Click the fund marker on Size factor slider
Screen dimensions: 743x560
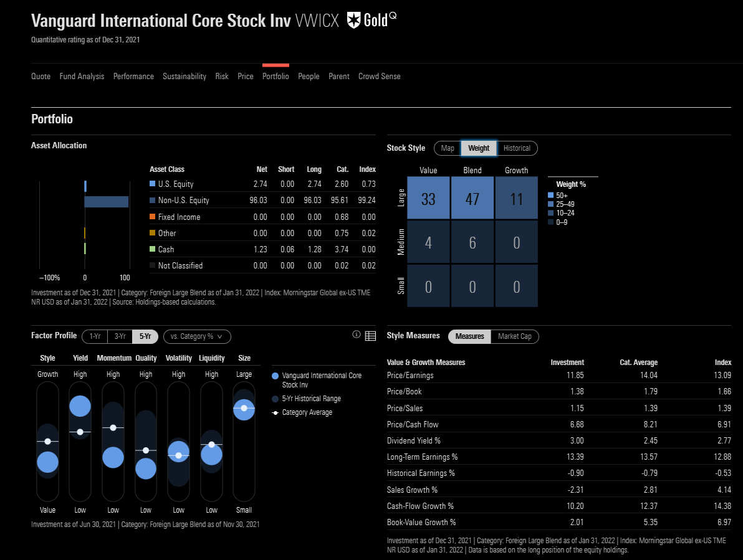244,409
